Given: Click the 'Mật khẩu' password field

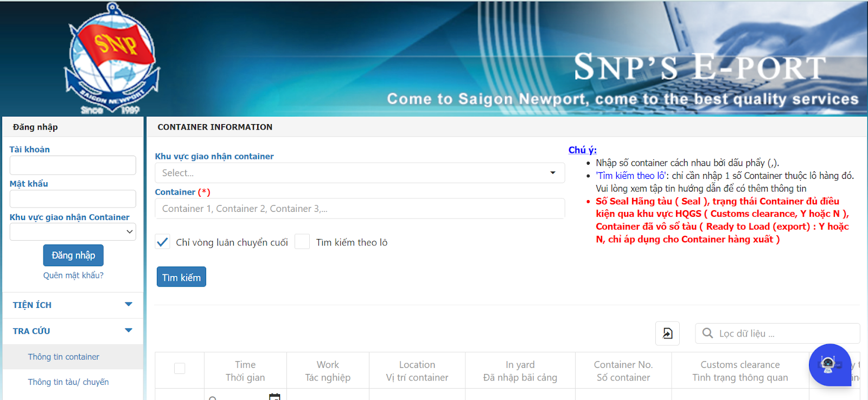Looking at the screenshot, I should [x=73, y=199].
